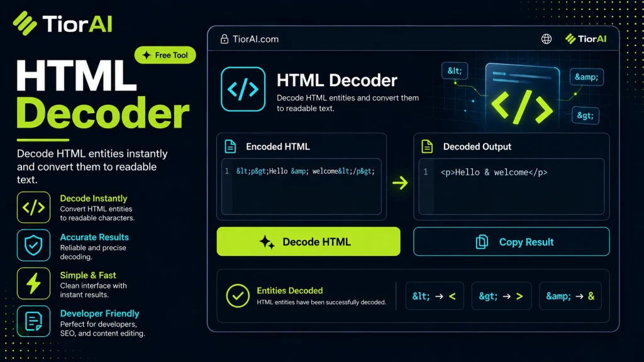Click 'HTML entities have been successfully decoded.' text

coord(321,302)
